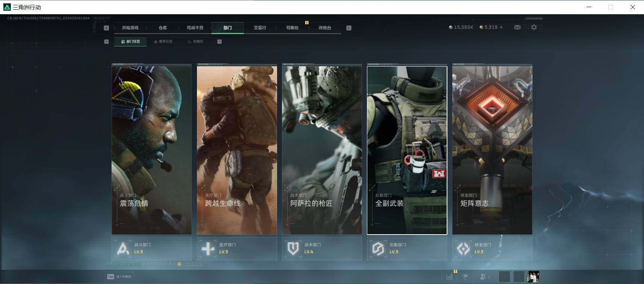Click the bracketed link after chat message
This screenshot has height=284, width=644.
point(194,264)
